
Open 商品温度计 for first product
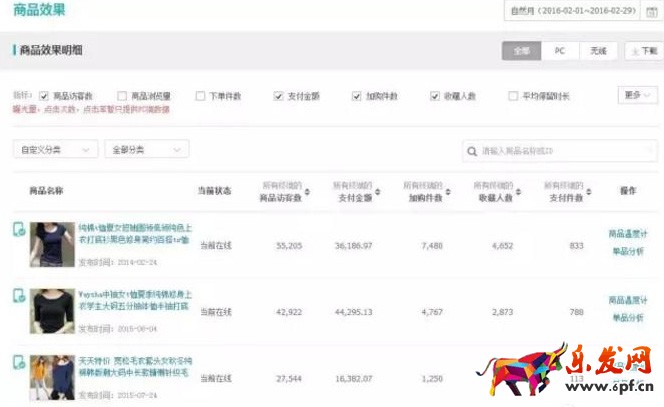coord(627,234)
